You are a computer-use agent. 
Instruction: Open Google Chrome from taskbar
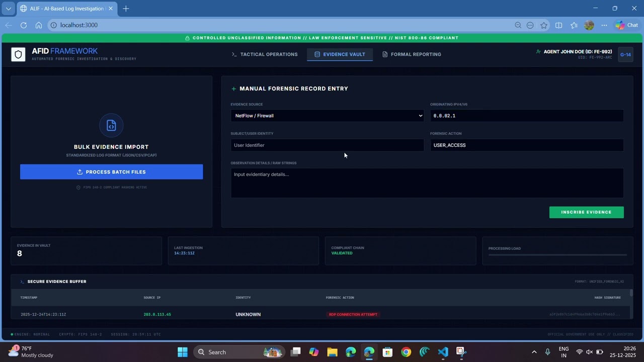(406, 352)
